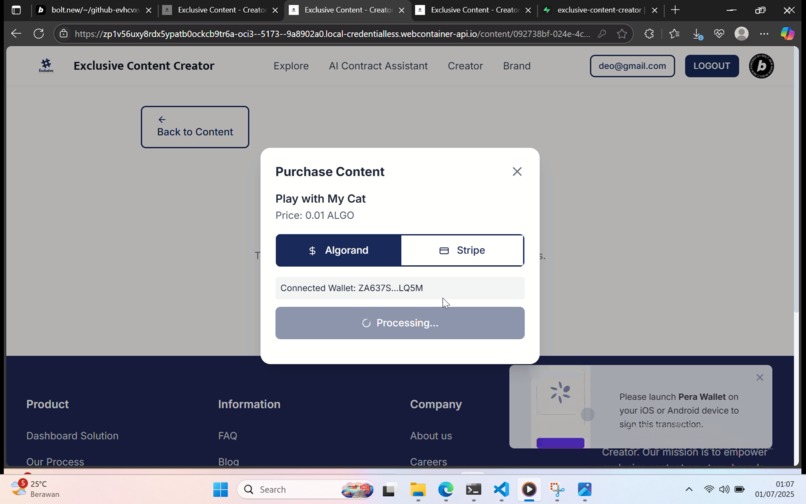Click the browser back arrow
This screenshot has width=806, height=504.
point(16,34)
